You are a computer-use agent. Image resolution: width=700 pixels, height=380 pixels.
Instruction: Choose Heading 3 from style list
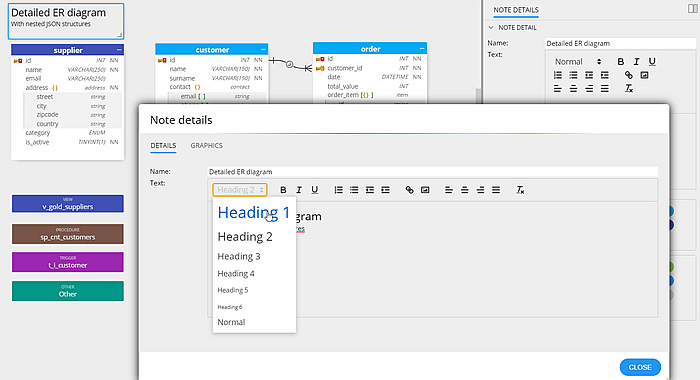(x=239, y=256)
